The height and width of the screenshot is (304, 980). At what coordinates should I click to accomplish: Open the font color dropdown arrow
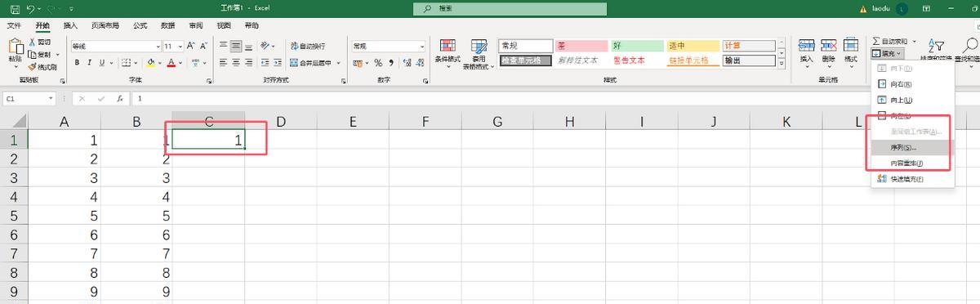tap(180, 62)
